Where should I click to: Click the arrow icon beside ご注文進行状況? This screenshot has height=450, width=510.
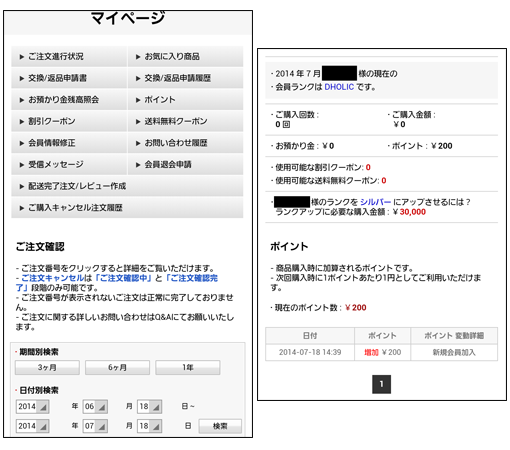22,57
